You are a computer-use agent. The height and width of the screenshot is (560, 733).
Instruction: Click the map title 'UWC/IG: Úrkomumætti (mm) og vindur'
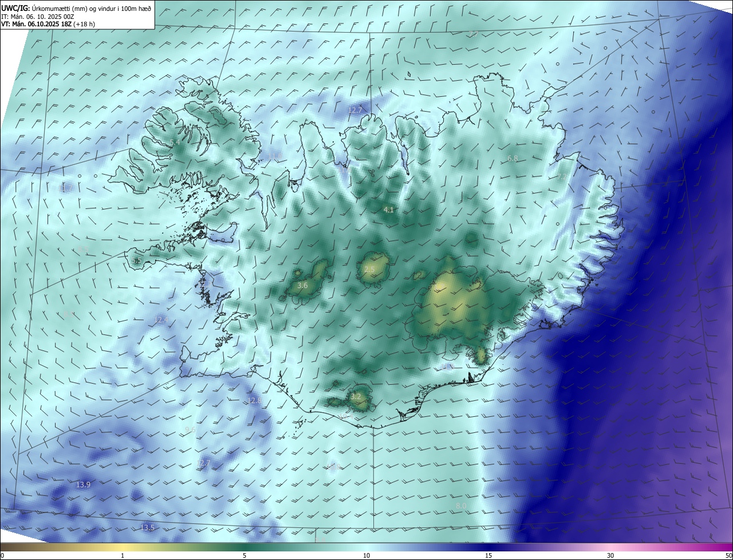pos(76,8)
